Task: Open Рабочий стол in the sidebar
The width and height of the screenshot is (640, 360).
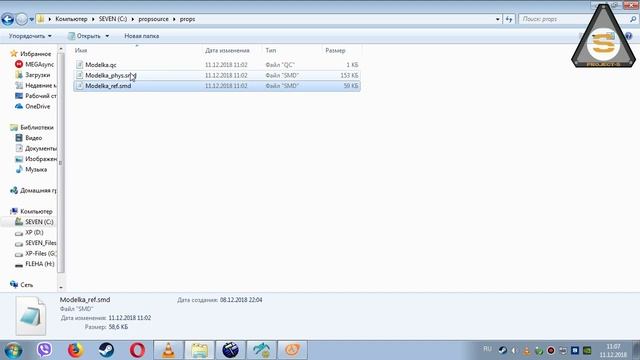Action: (40, 96)
